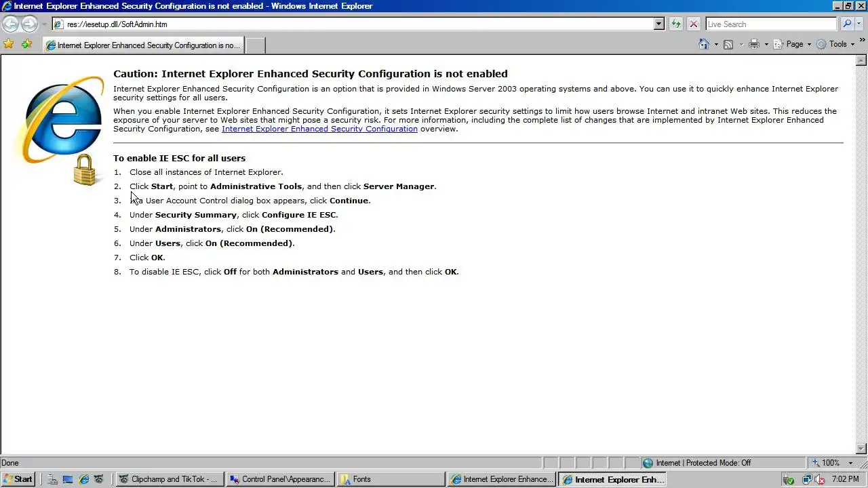The image size is (868, 488).
Task: Click step 7 text 'Click OK.'
Action: 147,258
